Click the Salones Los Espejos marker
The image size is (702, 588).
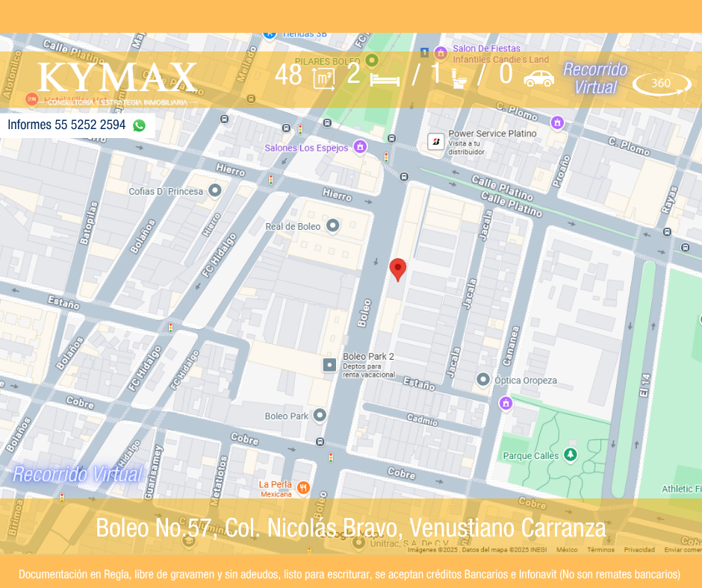[x=360, y=147]
